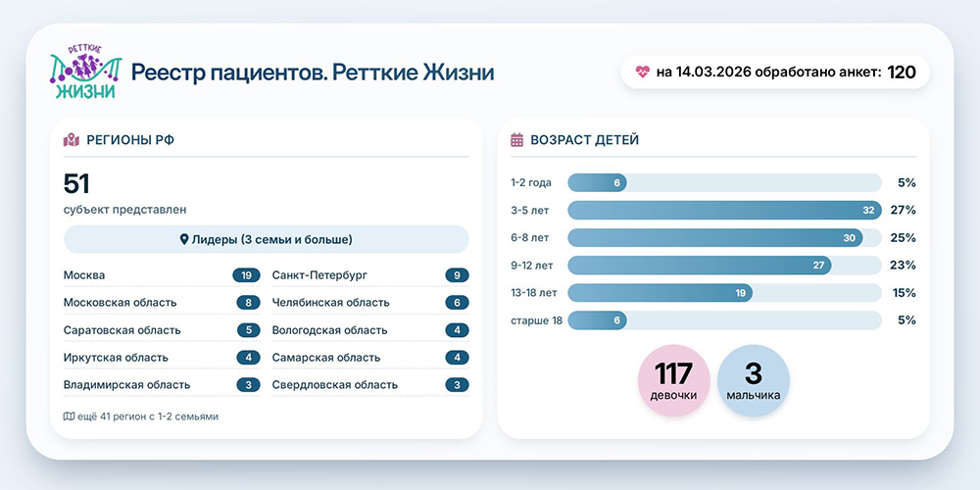Screen dimensions: 980x490
Task: Click the Челябинская область badge 6
Action: tap(456, 303)
